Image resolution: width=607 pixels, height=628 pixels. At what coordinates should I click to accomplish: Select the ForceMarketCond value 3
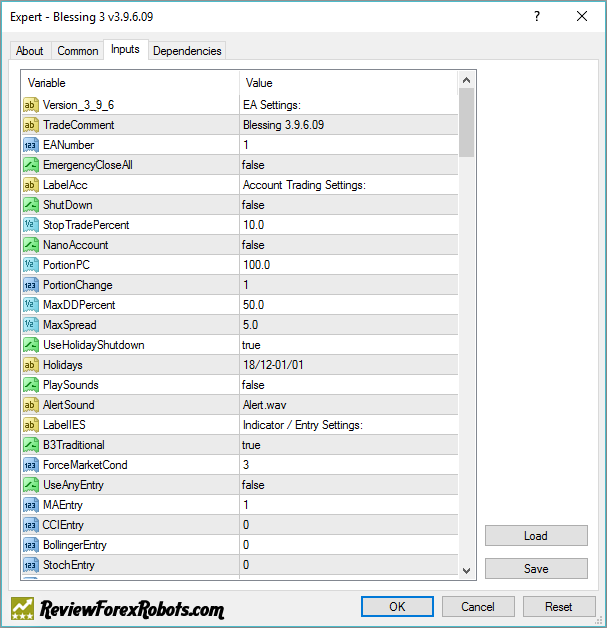coord(246,465)
